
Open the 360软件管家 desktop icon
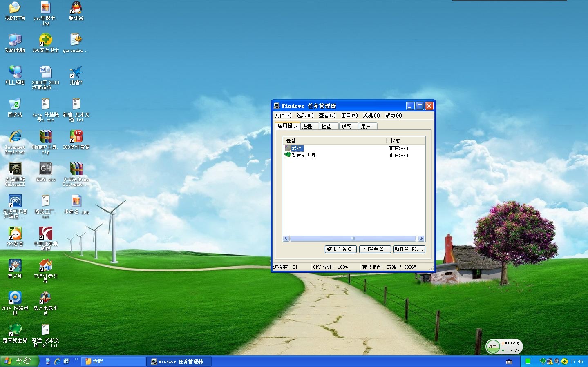pyautogui.click(x=76, y=140)
